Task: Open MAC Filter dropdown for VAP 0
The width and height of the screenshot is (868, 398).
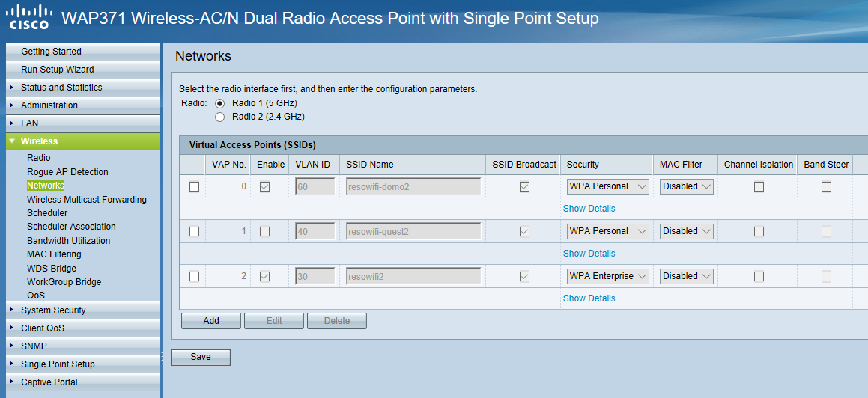Action: pyautogui.click(x=687, y=186)
